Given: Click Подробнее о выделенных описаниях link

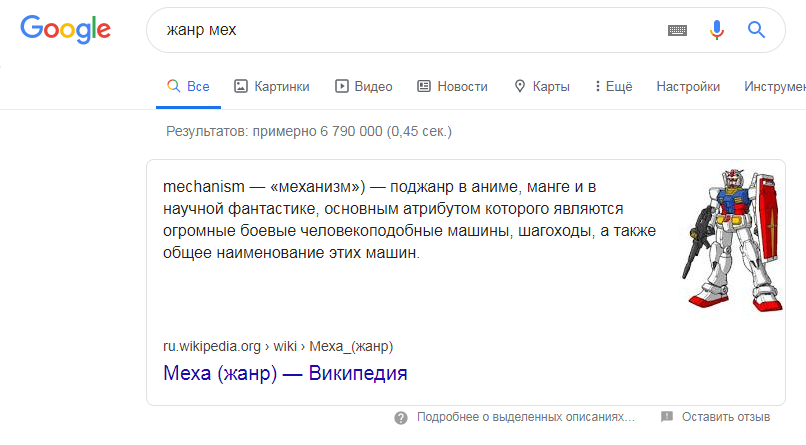Looking at the screenshot, I should coord(525,417).
